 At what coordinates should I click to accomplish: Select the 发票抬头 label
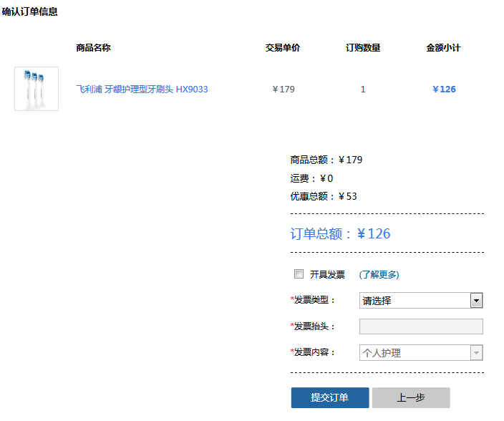(312, 326)
